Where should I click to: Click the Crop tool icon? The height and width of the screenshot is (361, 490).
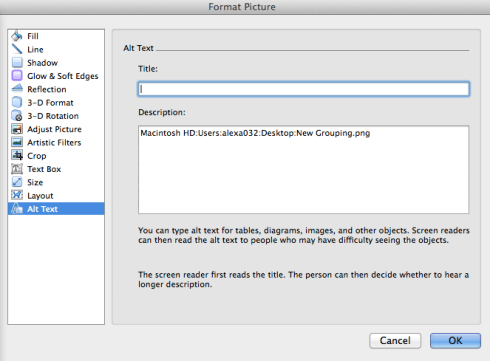17,155
